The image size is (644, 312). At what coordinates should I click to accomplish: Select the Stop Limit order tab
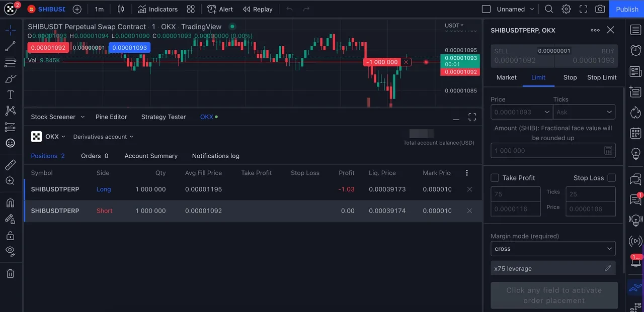click(x=602, y=77)
